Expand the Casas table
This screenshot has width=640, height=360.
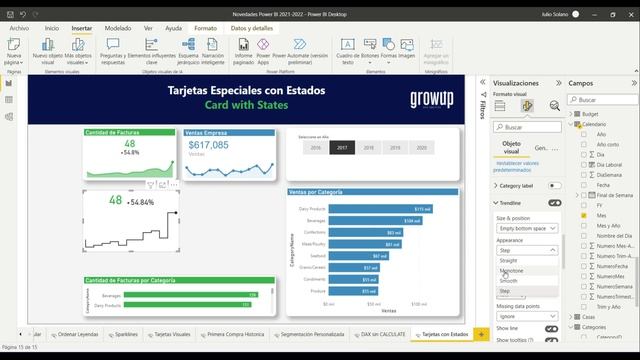pos(571,317)
